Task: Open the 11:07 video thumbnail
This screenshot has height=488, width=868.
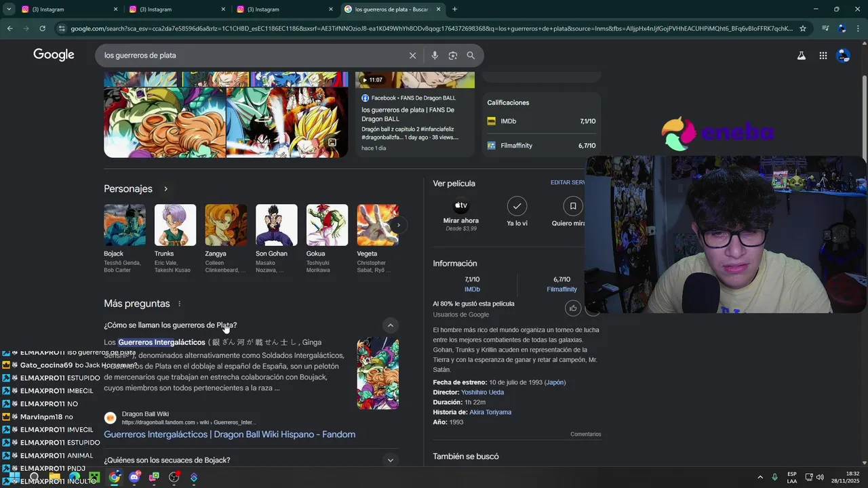Action: 415,79
